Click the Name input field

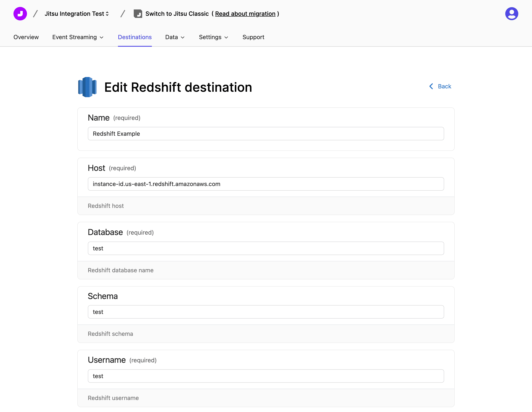(266, 134)
